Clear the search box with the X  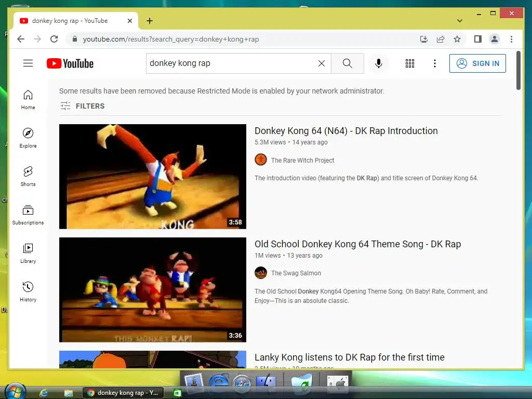pyautogui.click(x=321, y=63)
